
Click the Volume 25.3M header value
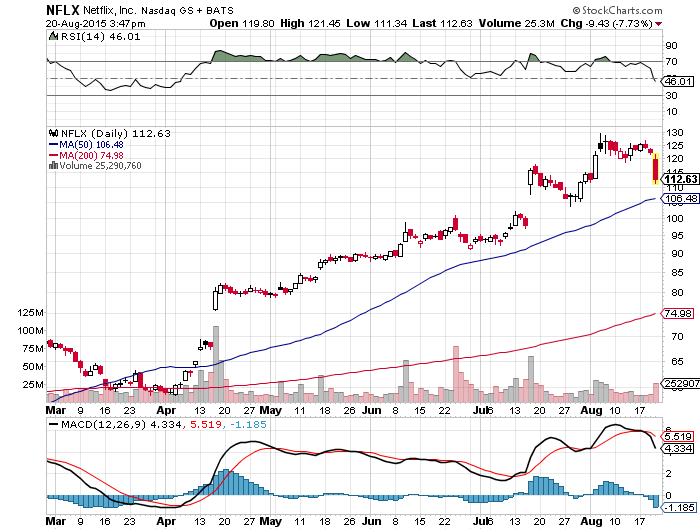point(517,23)
